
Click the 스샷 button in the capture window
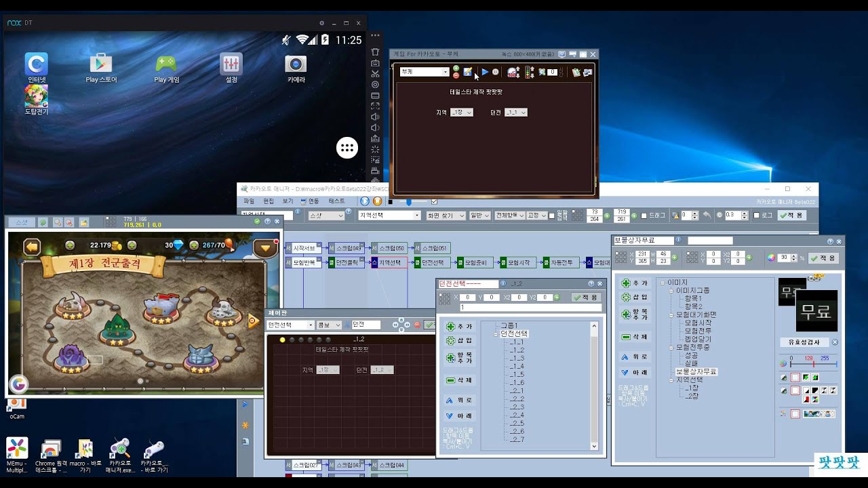[x=22, y=222]
